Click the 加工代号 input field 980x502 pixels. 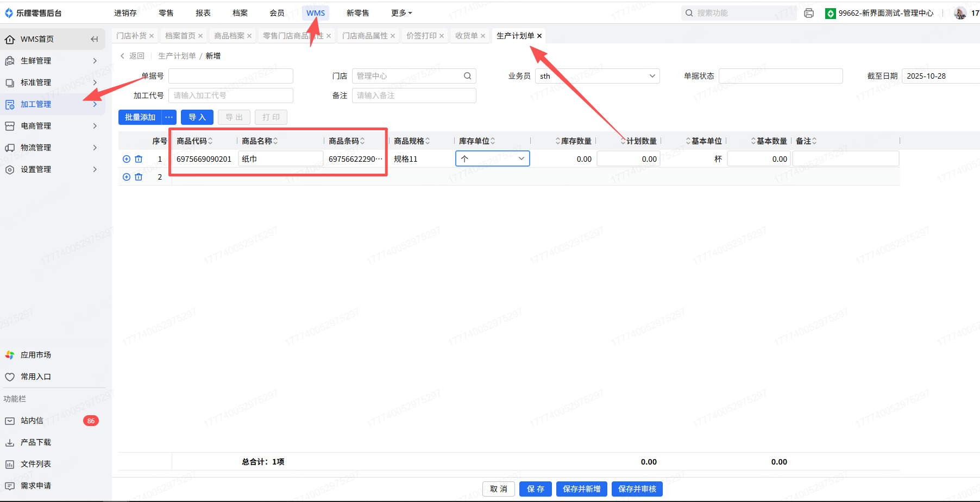tap(231, 96)
